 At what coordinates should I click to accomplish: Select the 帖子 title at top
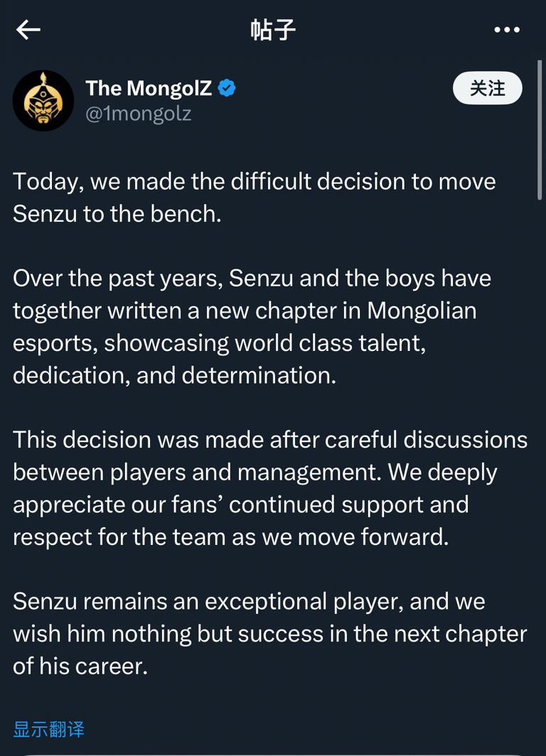273,29
